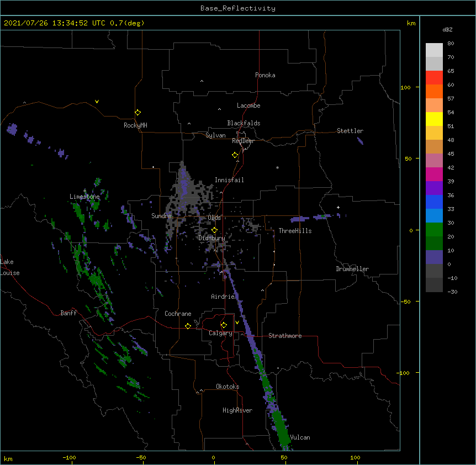Click the 80 value atop the dBZ legend
The width and height of the screenshot is (476, 465).
(451, 44)
